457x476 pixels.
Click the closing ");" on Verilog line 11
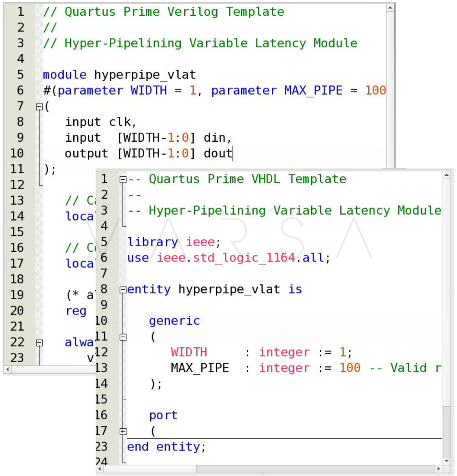[x=50, y=169]
